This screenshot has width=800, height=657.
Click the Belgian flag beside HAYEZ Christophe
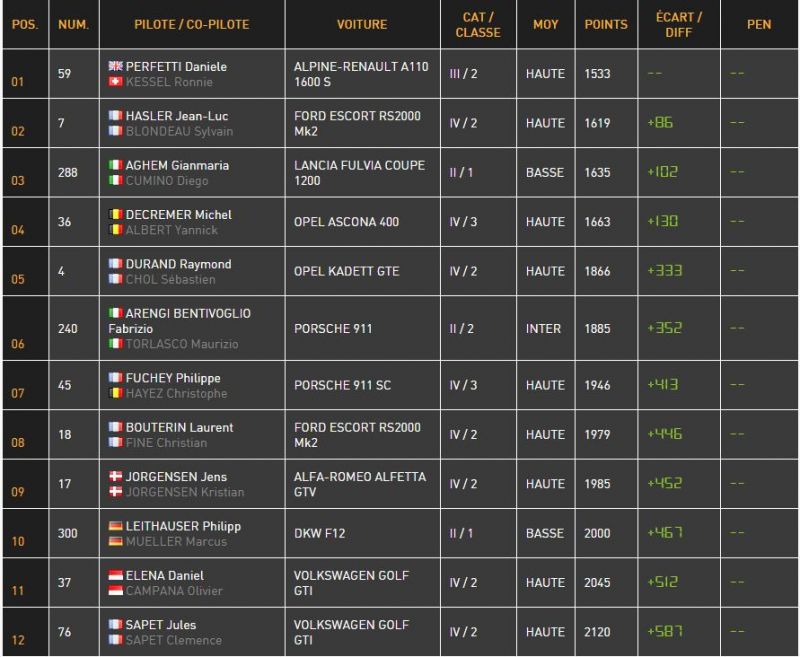(115, 393)
